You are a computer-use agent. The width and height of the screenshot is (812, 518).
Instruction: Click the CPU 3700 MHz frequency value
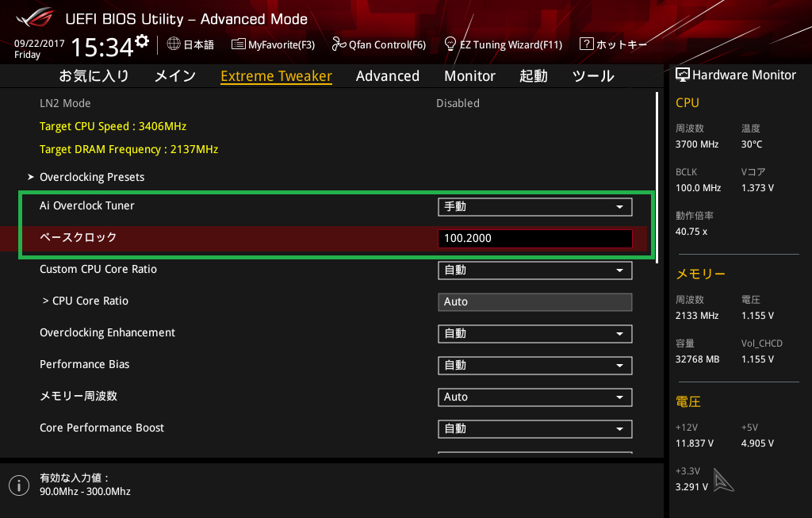[x=697, y=144]
